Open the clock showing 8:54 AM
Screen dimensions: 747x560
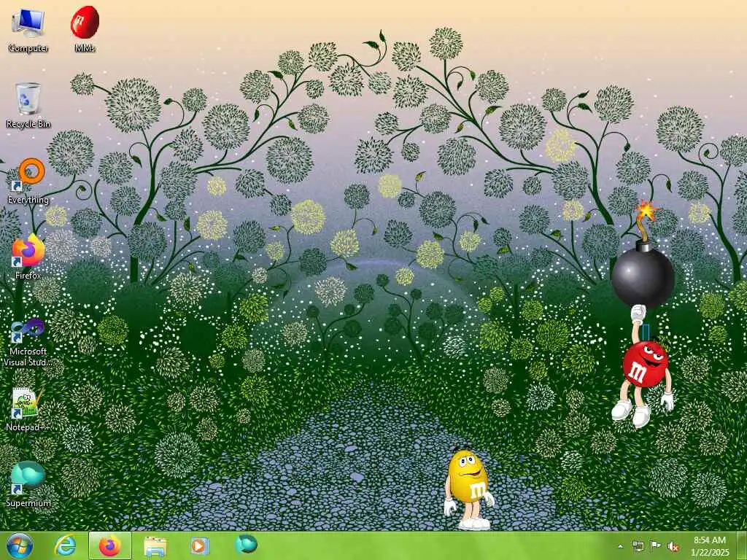tap(711, 545)
